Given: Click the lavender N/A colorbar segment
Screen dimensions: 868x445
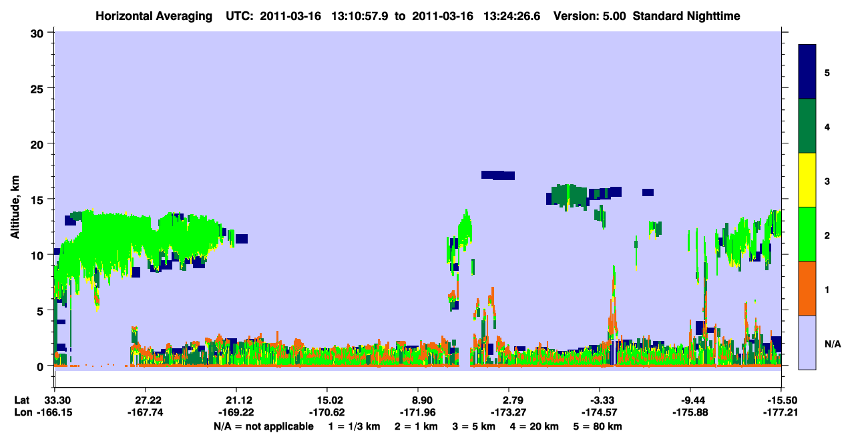Looking at the screenshot, I should [x=807, y=342].
